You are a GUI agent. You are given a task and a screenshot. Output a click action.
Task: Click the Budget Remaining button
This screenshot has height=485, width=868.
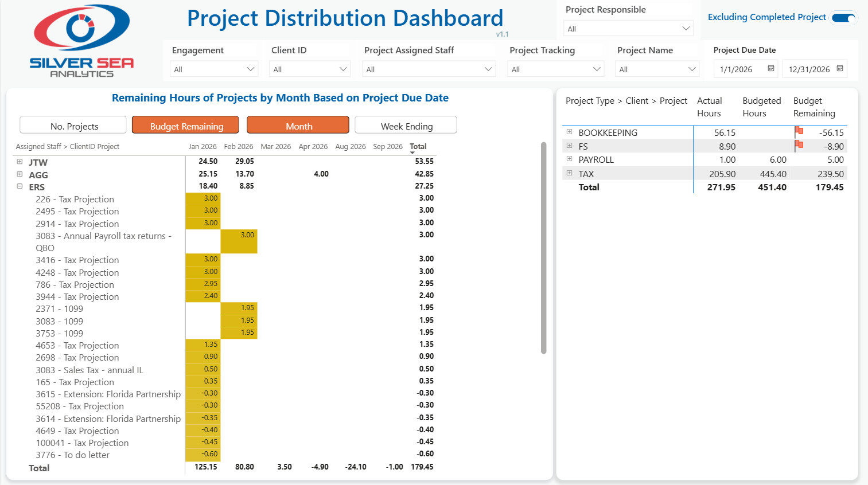tap(186, 126)
